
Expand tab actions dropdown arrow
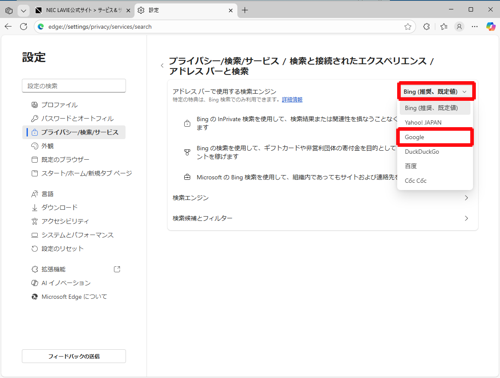(23, 10)
